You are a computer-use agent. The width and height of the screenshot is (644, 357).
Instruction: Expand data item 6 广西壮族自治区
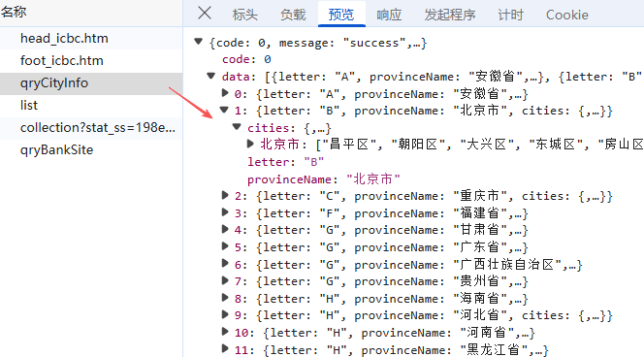point(225,263)
